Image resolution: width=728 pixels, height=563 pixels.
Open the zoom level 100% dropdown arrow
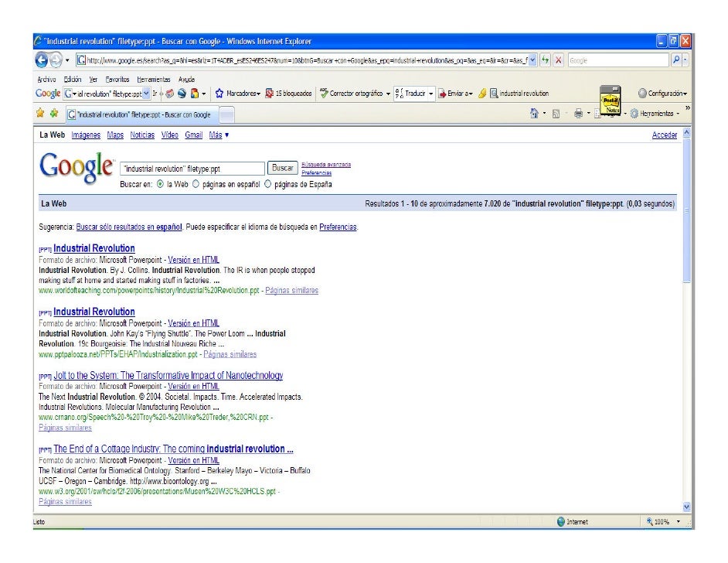(679, 522)
